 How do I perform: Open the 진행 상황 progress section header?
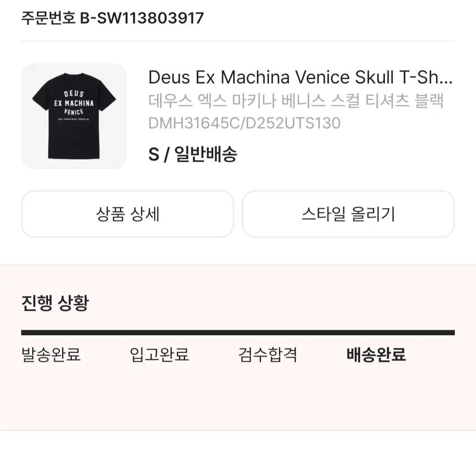[x=54, y=303]
